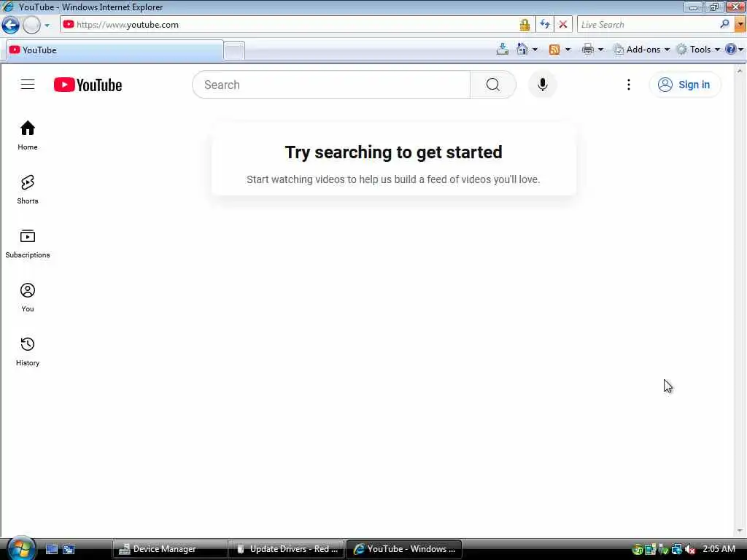The image size is (747, 560).
Task: Open the Add-ons menu
Action: click(642, 50)
